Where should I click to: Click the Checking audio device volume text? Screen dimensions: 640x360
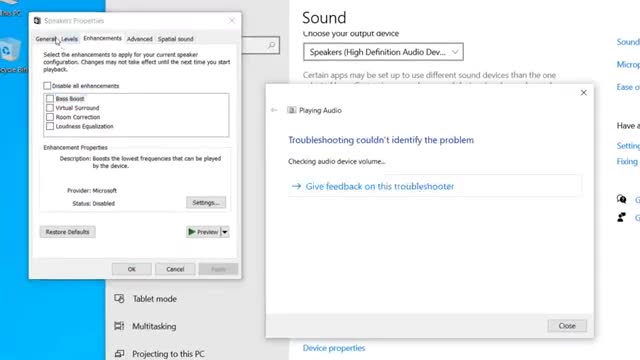337,162
